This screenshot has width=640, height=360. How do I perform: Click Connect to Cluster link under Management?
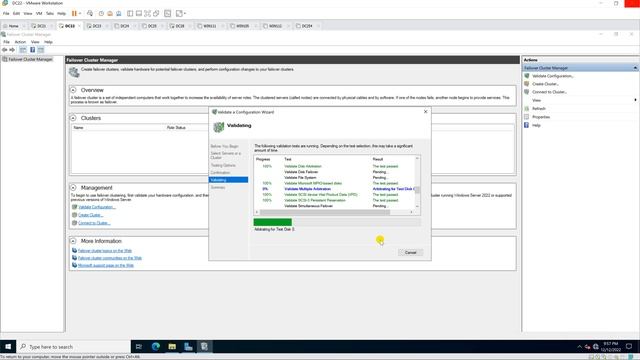[94, 223]
